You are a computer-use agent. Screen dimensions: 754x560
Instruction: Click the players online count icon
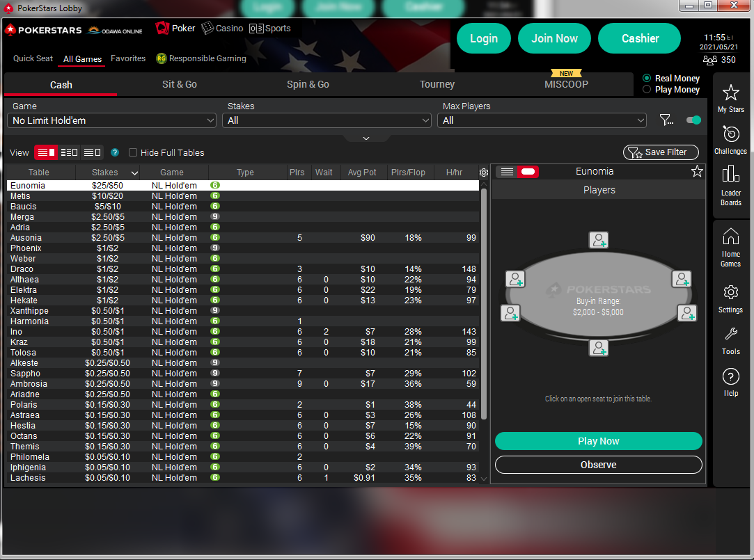tap(709, 60)
